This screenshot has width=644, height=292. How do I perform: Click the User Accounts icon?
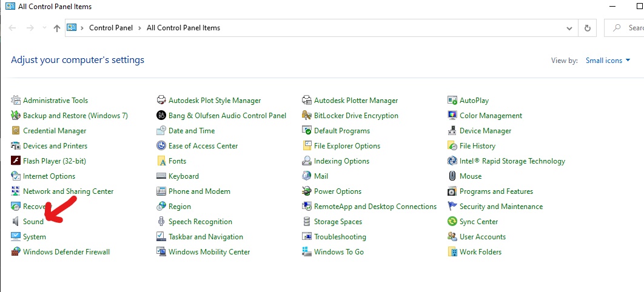(452, 237)
